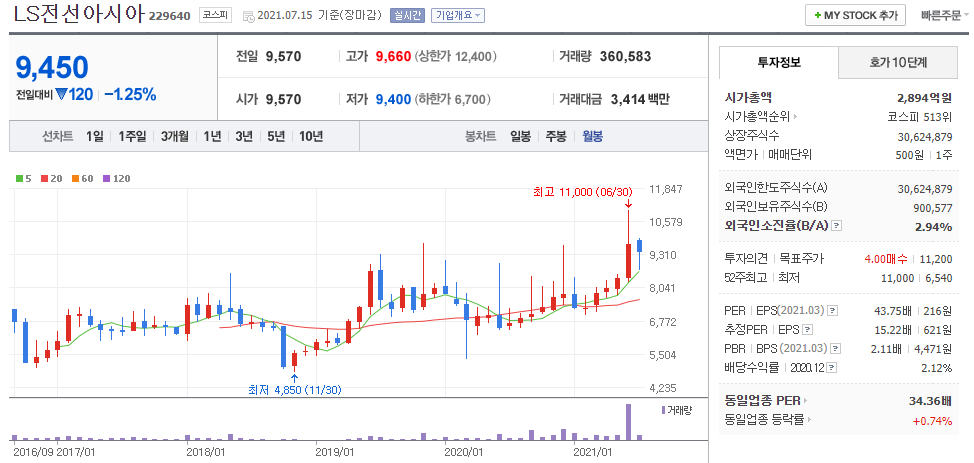
Task: Click the down triangle icon next to 120
Action: 61,94
